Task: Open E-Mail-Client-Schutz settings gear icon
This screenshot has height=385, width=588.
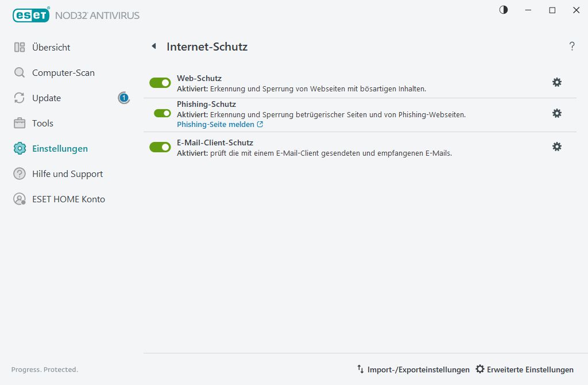Action: coord(556,147)
